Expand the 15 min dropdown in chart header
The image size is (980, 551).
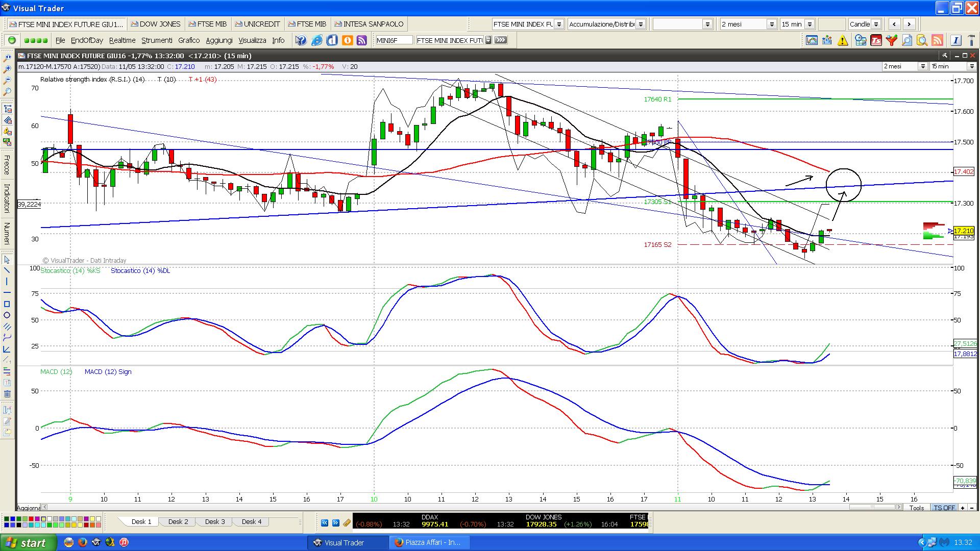pyautogui.click(x=971, y=66)
